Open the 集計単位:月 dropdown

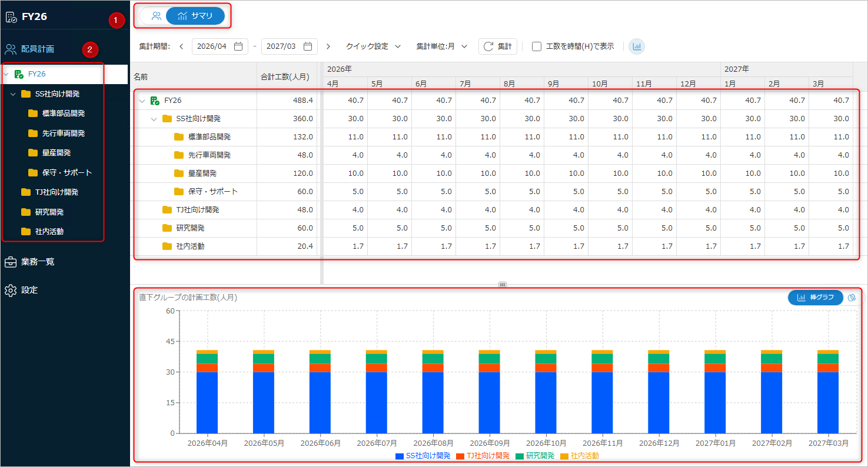pyautogui.click(x=441, y=46)
